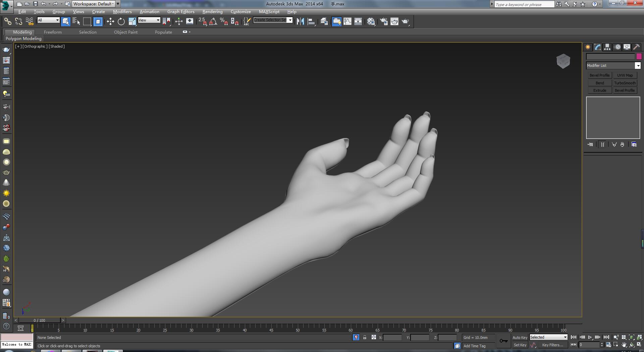
Task: Click the magenta object color swatch
Action: pos(639,56)
